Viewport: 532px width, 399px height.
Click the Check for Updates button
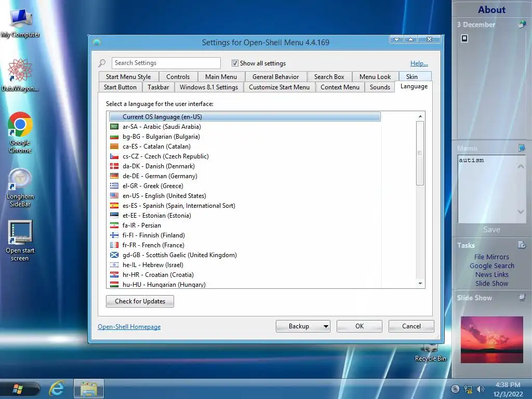coord(140,301)
